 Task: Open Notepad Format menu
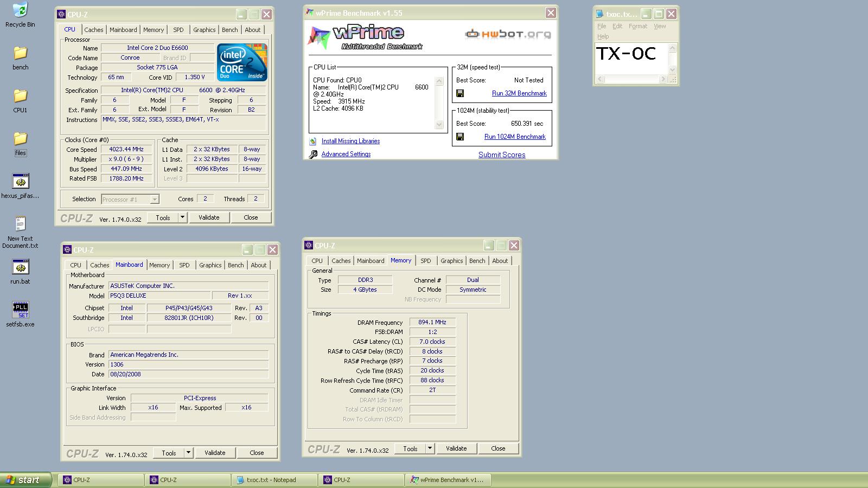(638, 26)
